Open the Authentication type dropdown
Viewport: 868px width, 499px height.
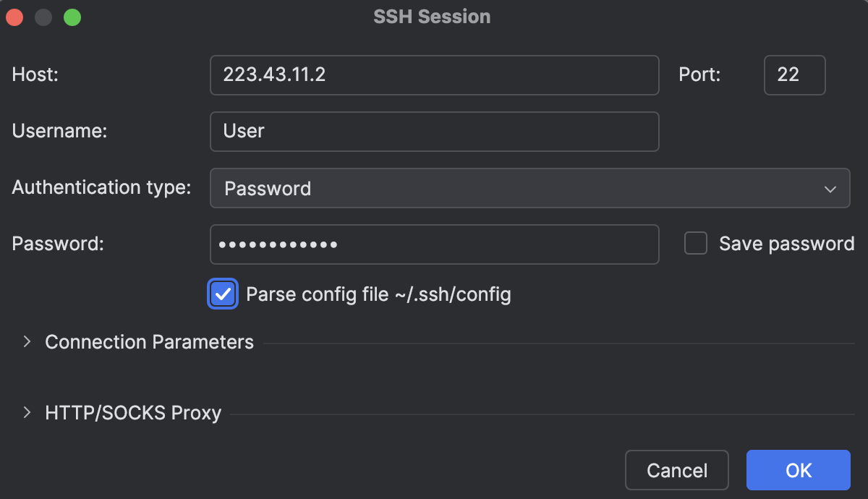(x=532, y=188)
